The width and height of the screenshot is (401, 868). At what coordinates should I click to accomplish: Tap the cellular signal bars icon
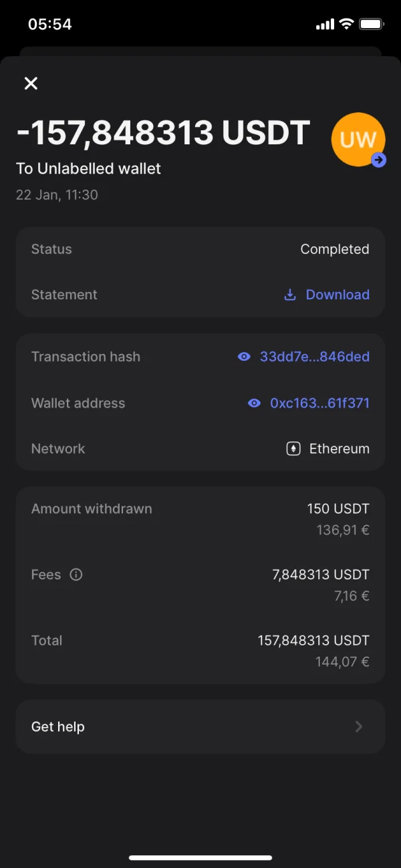click(325, 25)
